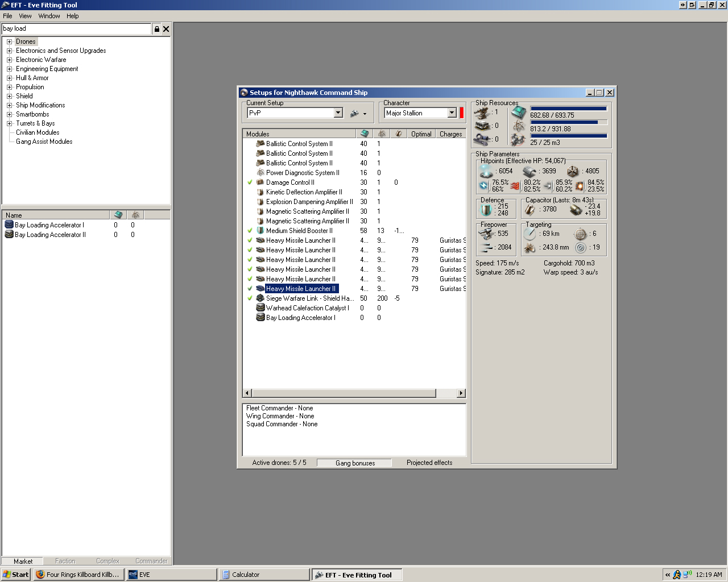Click the Siege Warfare Link module icon
Screen dimensions: 728x582
260,298
